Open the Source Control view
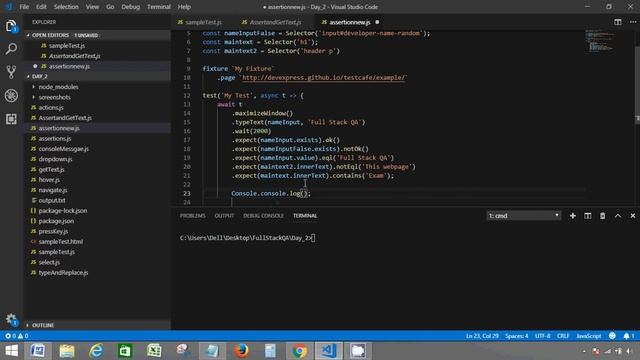The image size is (640, 360). click(11, 72)
